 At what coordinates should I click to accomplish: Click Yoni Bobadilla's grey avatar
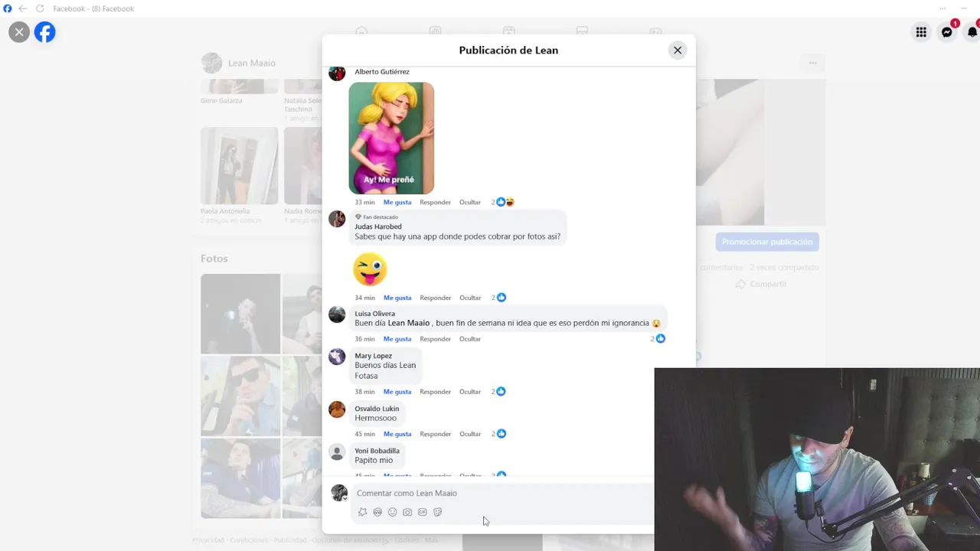pos(337,452)
